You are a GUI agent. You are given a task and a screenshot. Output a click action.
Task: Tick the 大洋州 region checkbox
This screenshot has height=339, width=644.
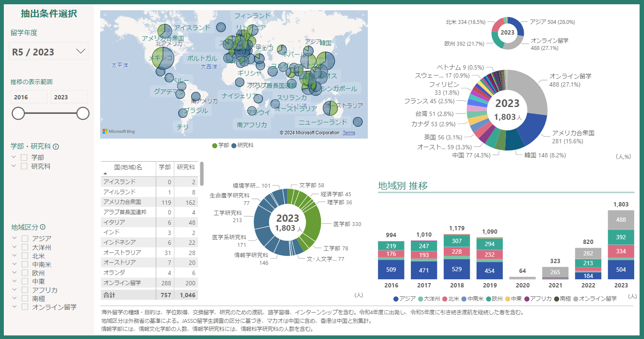25,247
